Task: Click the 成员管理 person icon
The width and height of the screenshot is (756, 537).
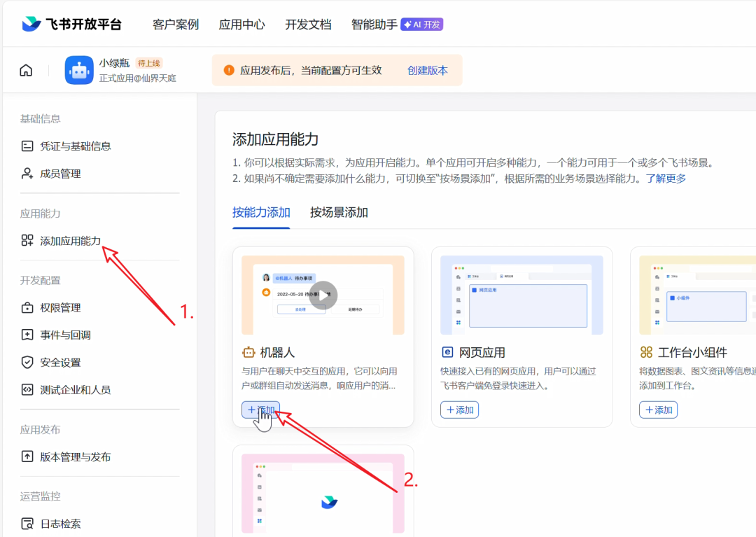Action: (x=27, y=174)
